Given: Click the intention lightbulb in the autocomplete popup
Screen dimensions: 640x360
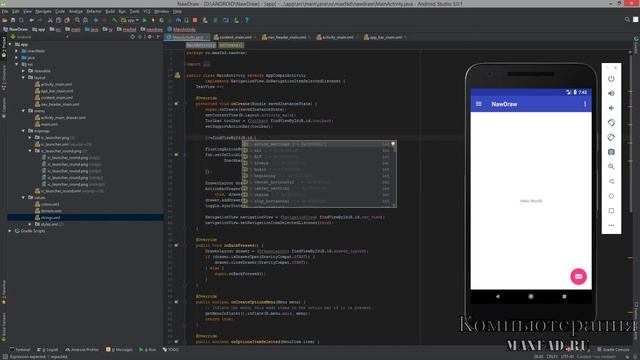Looking at the screenshot, I should [x=393, y=144].
